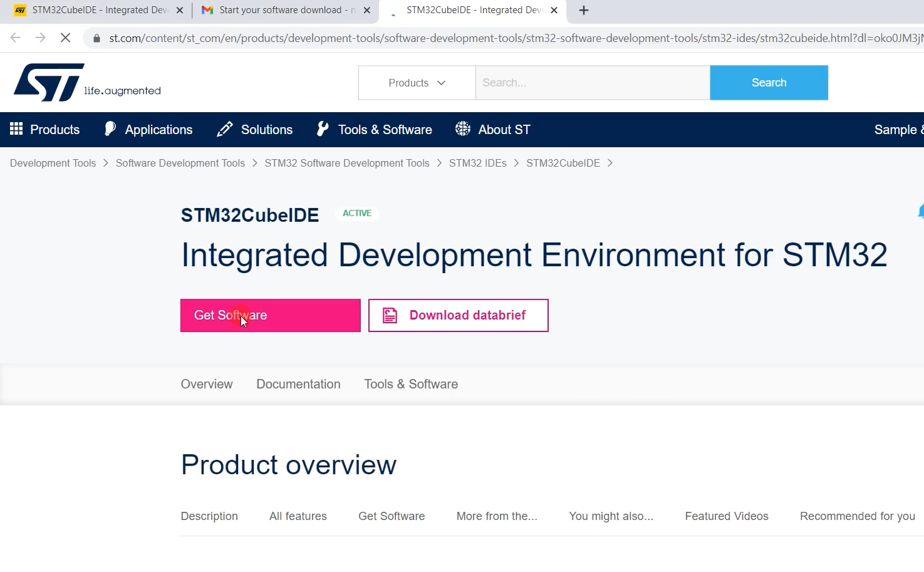The image size is (924, 572).
Task: Open the Applications nav menu
Action: point(158,130)
